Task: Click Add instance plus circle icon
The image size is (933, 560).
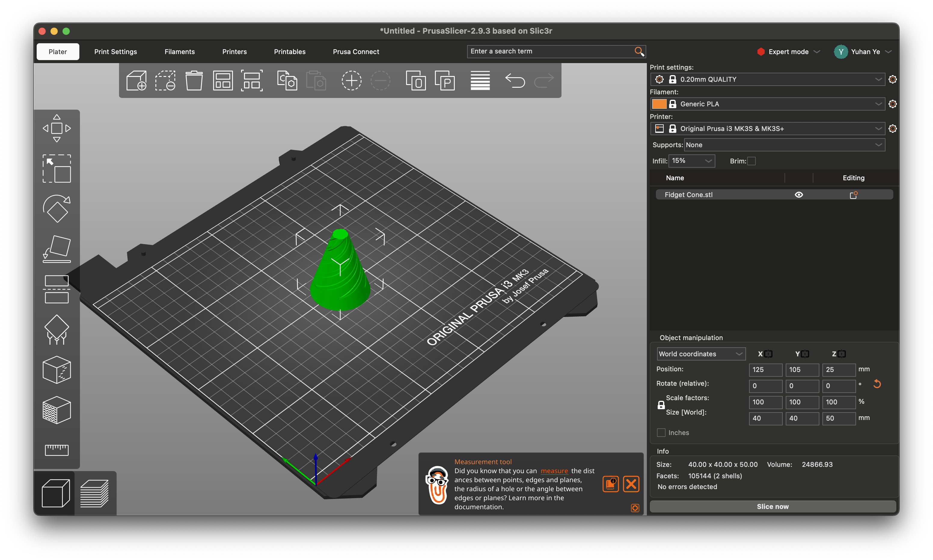Action: pyautogui.click(x=351, y=81)
